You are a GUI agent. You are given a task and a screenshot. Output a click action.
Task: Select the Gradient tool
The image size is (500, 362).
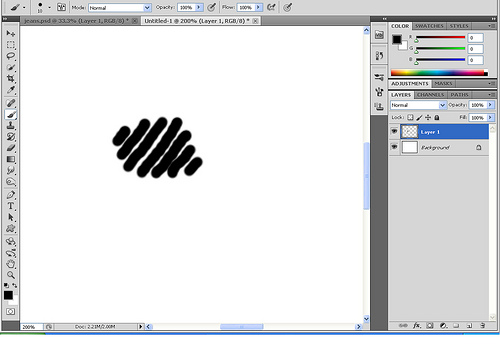click(11, 159)
